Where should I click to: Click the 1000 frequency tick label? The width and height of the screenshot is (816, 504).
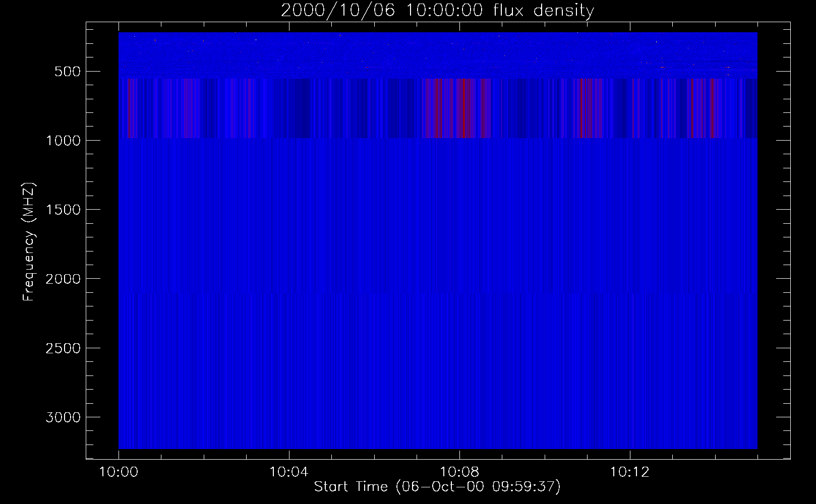coord(63,141)
